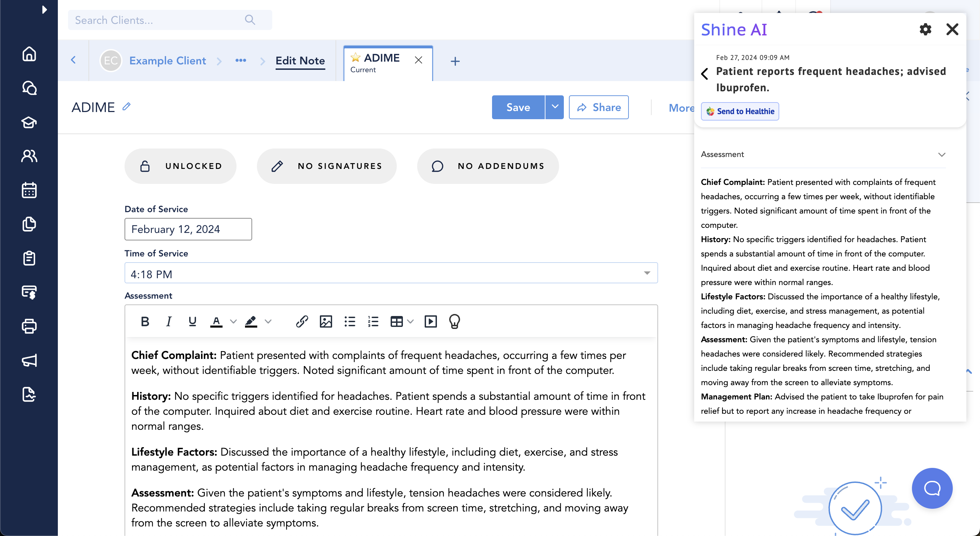Viewport: 980px width, 536px height.
Task: Click the pencil icon next to ADIME title
Action: pos(127,107)
